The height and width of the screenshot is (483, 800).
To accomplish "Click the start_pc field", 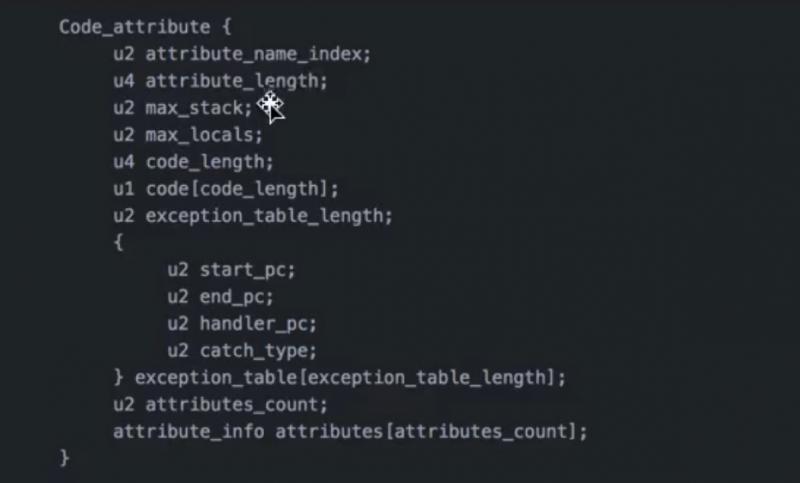I will point(248,270).
